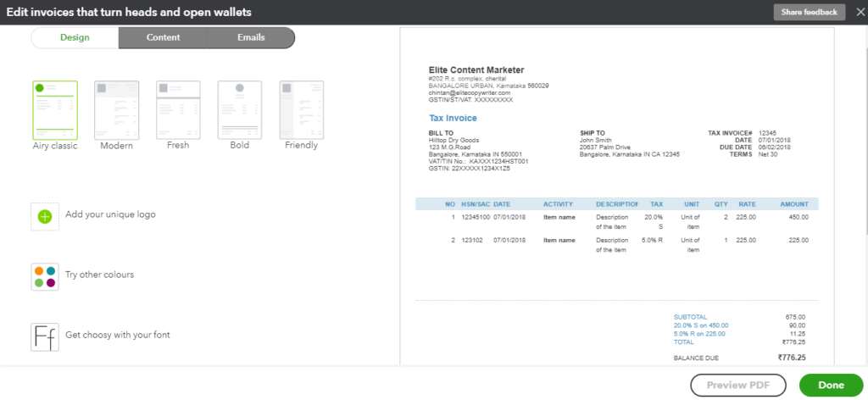Switch to the Content tab
The image size is (868, 400).
(163, 38)
